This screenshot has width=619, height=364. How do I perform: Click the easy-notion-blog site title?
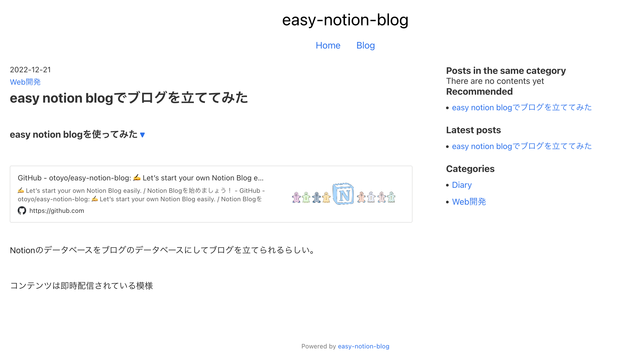click(345, 20)
